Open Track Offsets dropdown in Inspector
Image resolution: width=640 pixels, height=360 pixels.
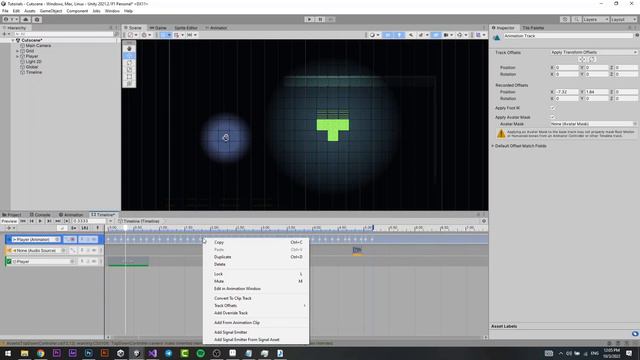tap(593, 52)
